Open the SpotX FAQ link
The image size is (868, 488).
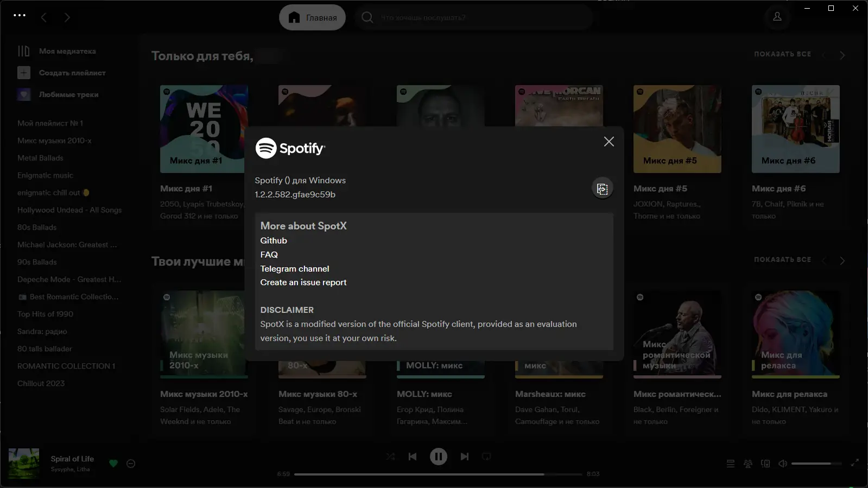tap(269, 255)
